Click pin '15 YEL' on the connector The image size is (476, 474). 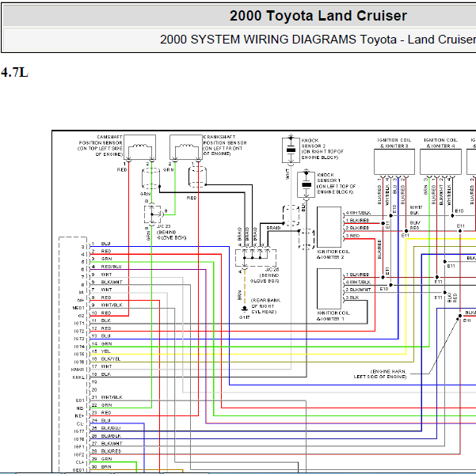[101, 351]
